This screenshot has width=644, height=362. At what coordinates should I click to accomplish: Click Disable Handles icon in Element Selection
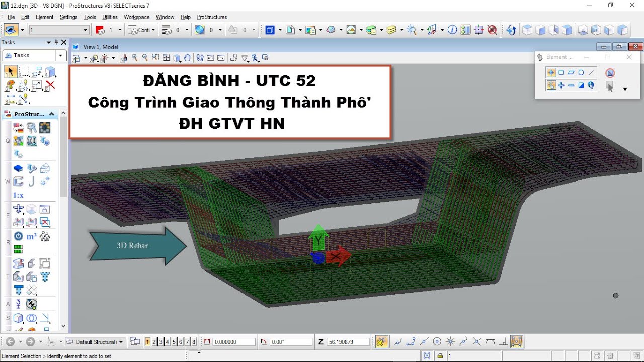[x=610, y=73]
